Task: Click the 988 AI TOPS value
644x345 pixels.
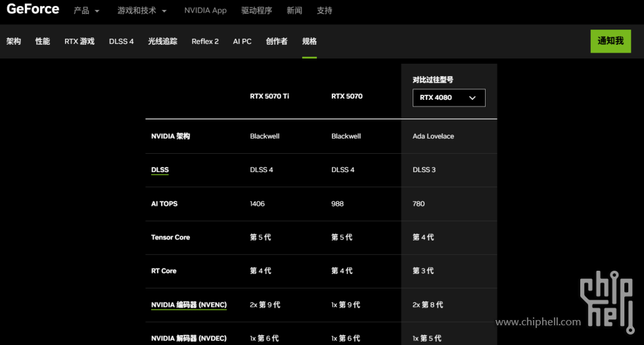Action: (338, 204)
